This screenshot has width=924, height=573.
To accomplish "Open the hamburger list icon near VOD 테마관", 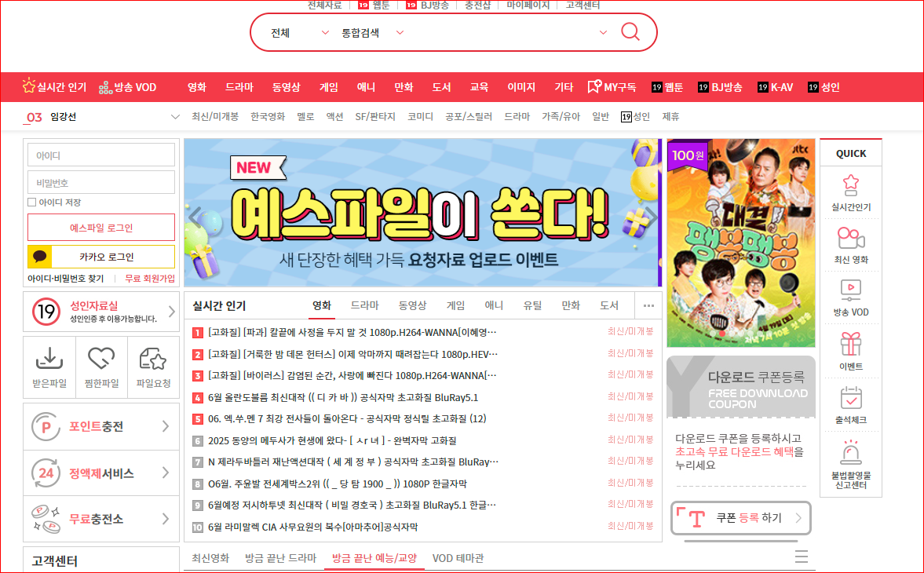I will point(802,557).
